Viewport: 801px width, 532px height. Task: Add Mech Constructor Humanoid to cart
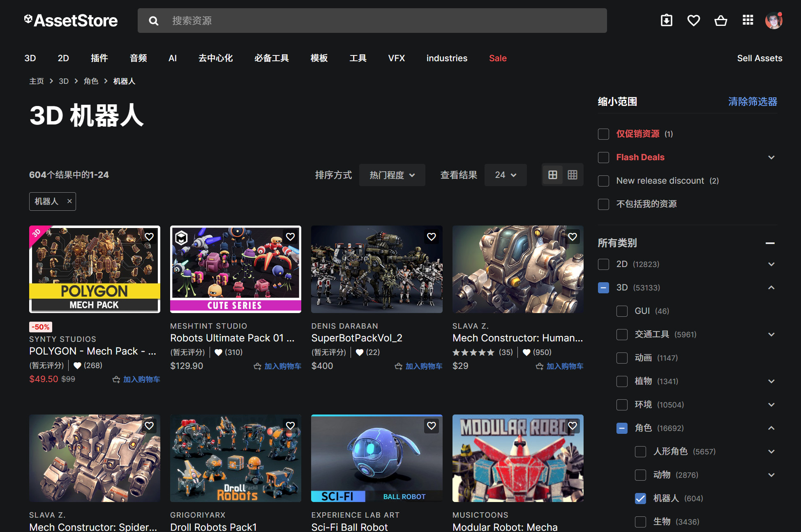click(x=560, y=366)
